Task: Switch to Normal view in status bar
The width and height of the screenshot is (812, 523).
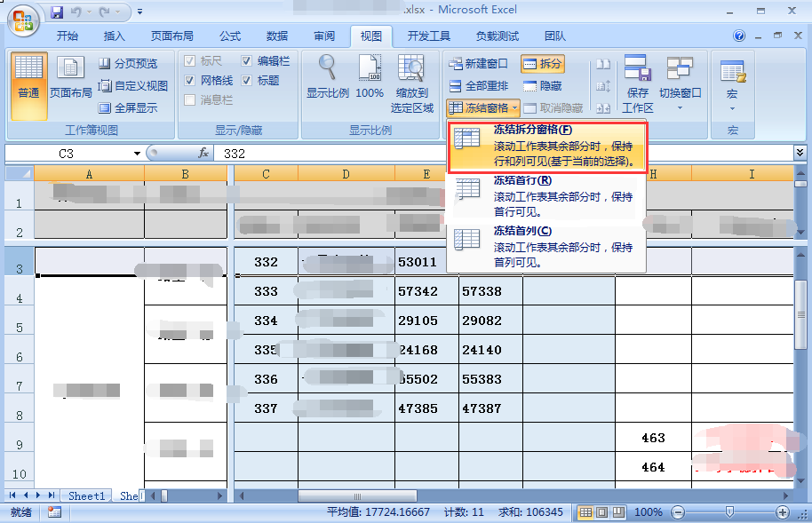Action: click(x=585, y=512)
